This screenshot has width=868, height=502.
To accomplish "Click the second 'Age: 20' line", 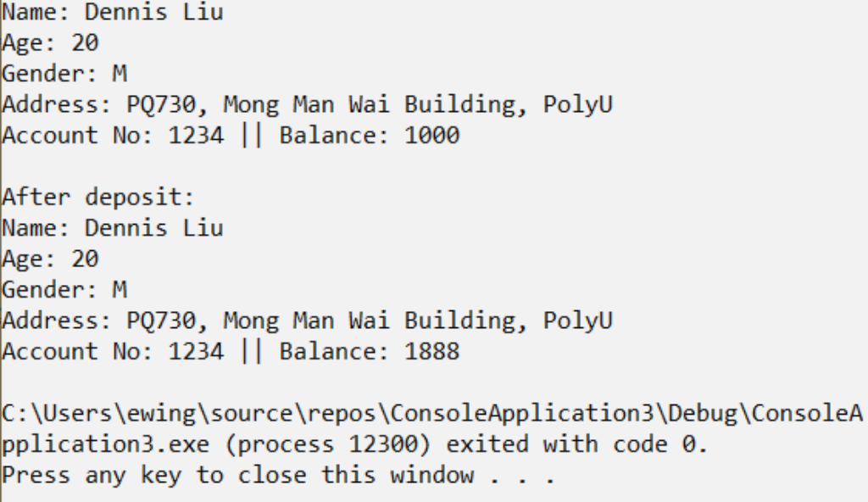I will pyautogui.click(x=50, y=259).
